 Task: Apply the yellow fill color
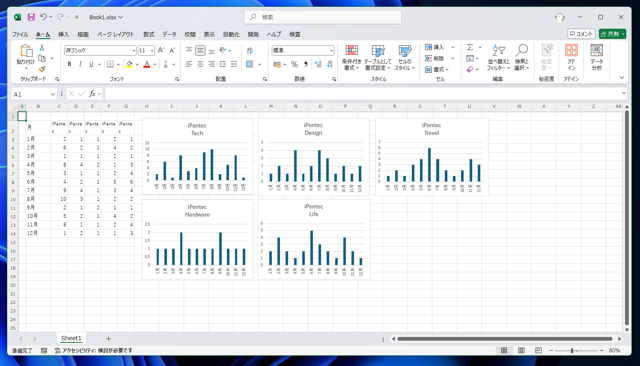(129, 64)
